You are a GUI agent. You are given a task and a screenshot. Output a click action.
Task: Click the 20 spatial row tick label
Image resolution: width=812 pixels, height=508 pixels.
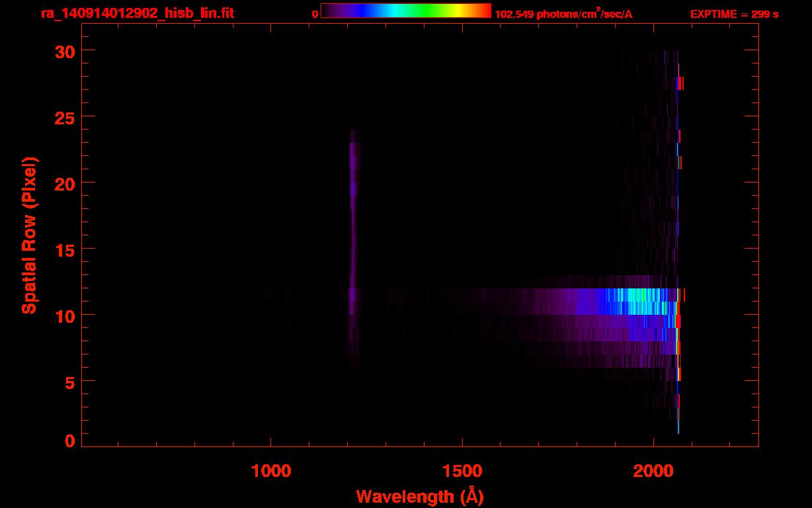coord(65,183)
